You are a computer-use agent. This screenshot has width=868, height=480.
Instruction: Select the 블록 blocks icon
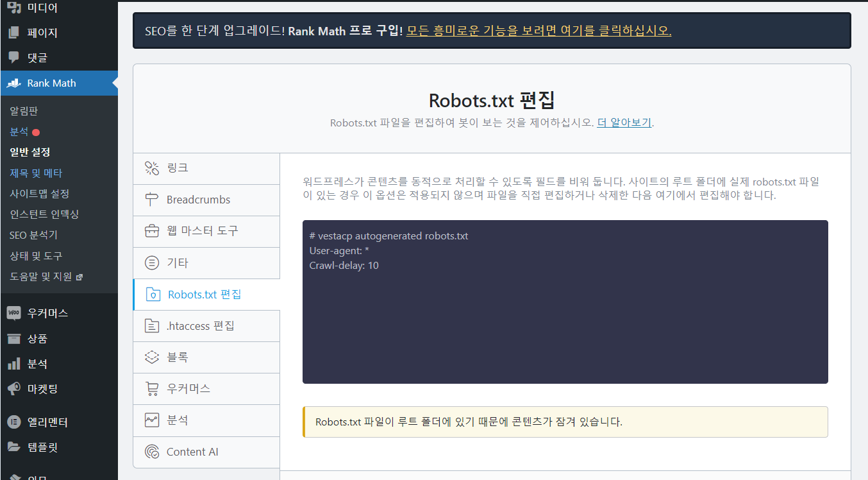click(x=151, y=357)
